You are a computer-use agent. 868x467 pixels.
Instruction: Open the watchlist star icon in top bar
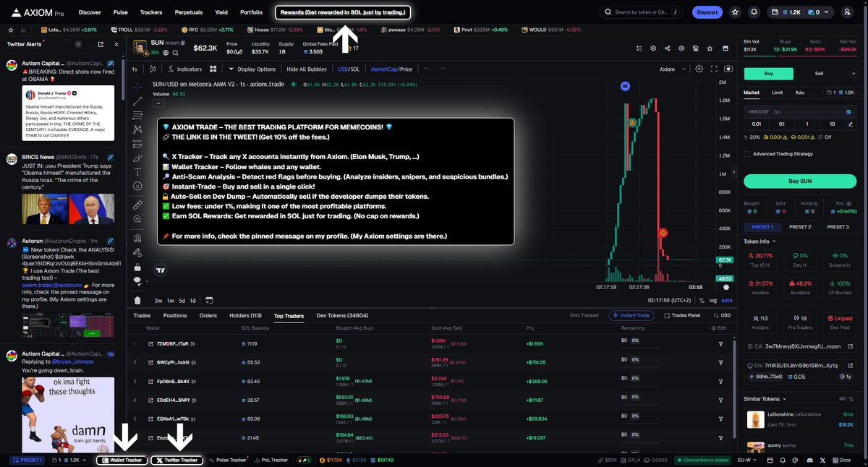click(x=736, y=12)
